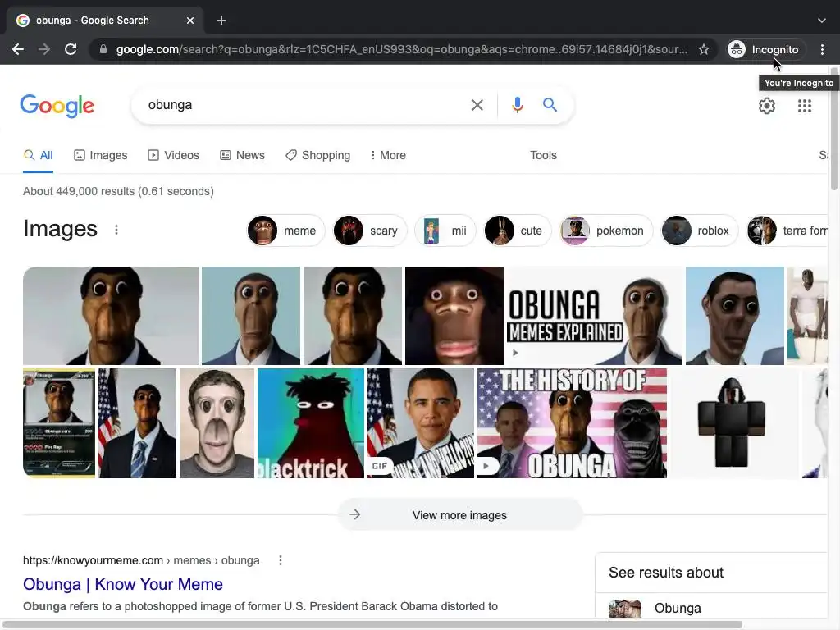
Task: Open the Images section three-dot menu
Action: 116,230
